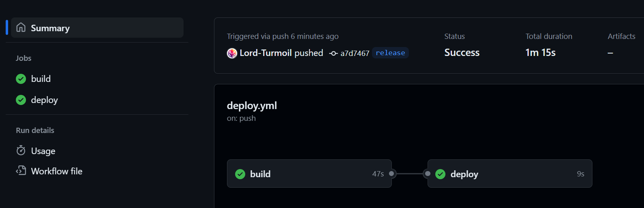Click the Summary home icon
Viewport: 644px width, 208px height.
click(21, 28)
